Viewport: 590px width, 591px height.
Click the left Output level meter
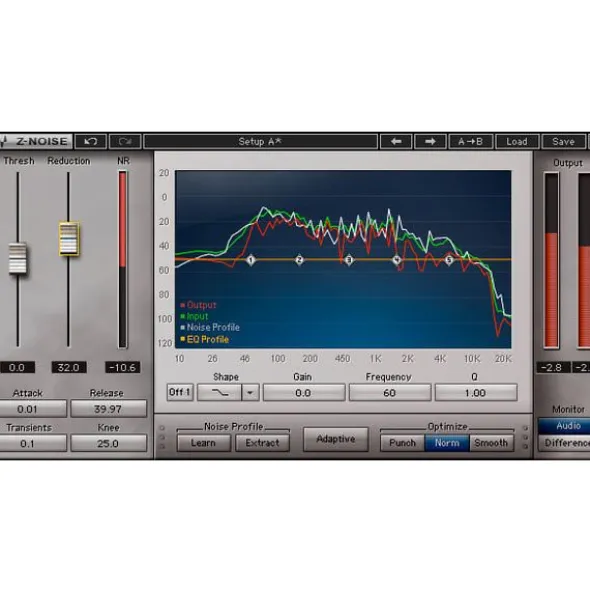point(551,260)
